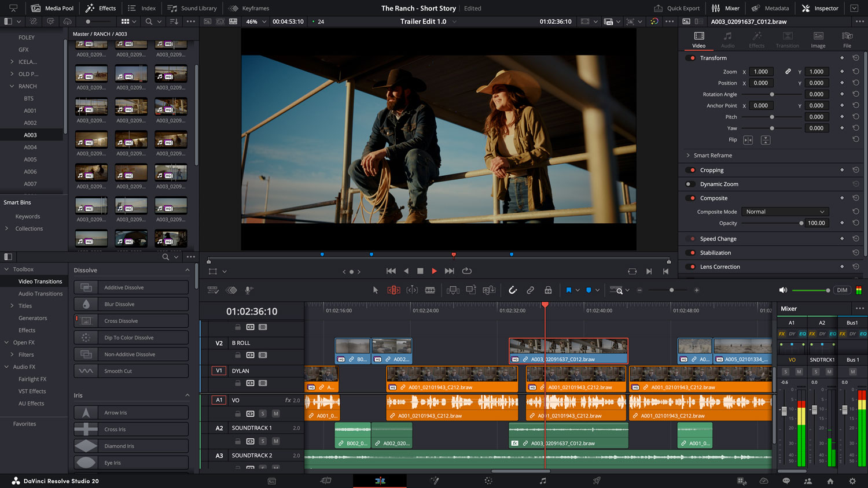868x488 pixels.
Task: Open the Mixer panel from the top bar
Action: tap(726, 8)
